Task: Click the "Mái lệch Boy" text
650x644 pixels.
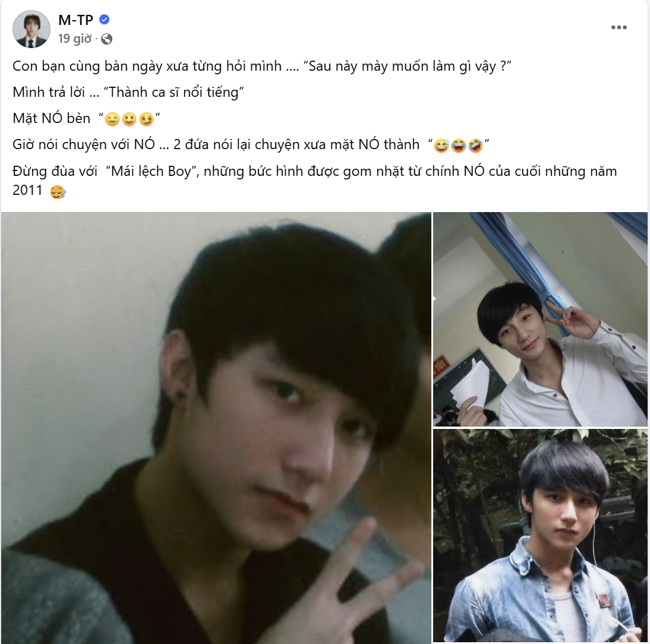Action: coord(151,171)
